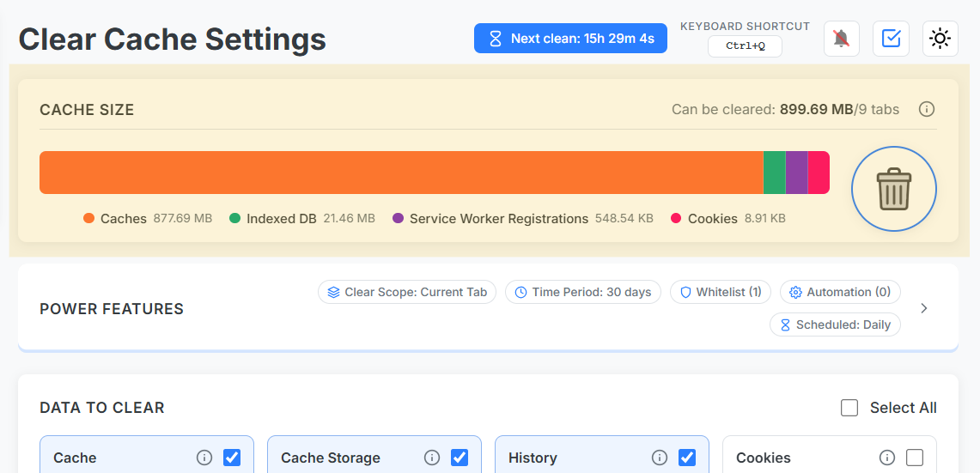Screen dimensions: 980x473
Task: Click the History card label
Action: click(533, 458)
